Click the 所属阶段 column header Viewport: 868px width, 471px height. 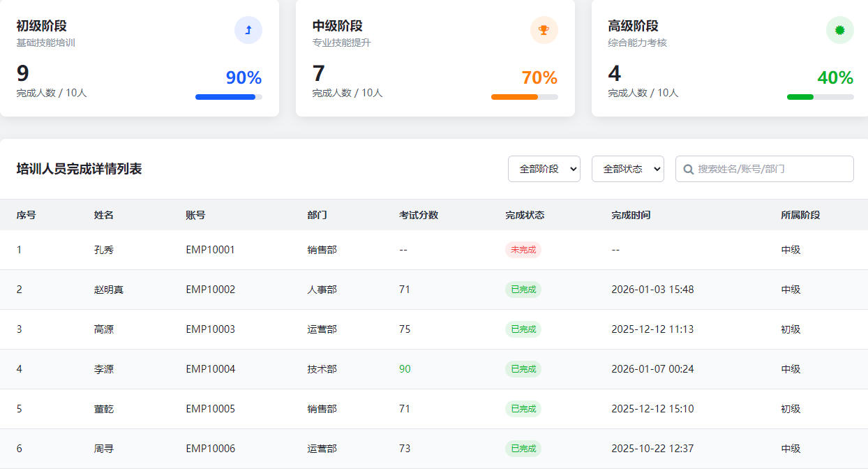coord(800,215)
